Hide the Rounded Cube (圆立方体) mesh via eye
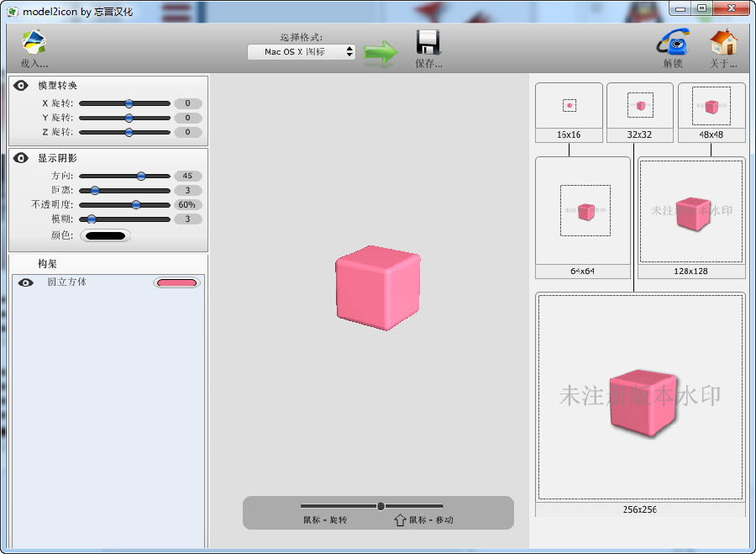756x554 pixels. pos(26,283)
